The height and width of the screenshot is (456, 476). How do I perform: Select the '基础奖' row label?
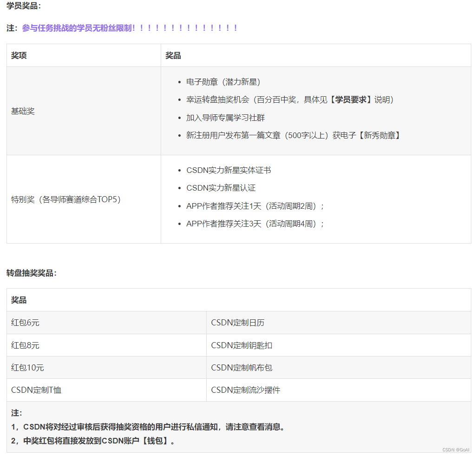[x=23, y=111]
